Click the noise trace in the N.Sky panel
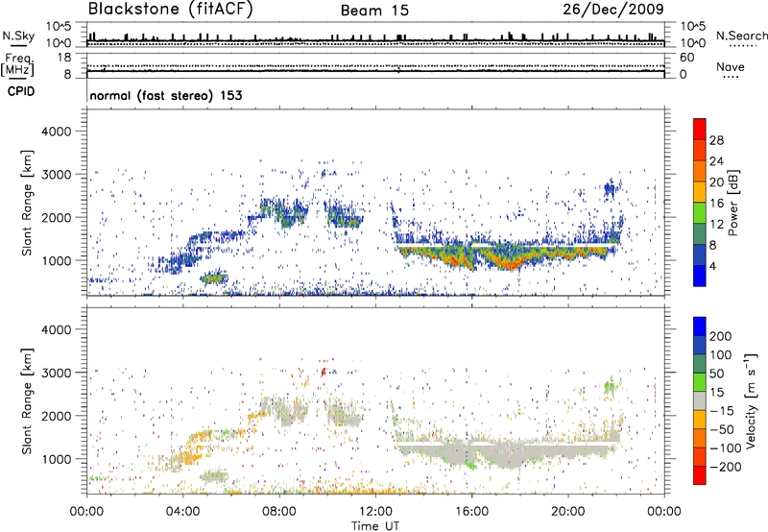Screen dimensions: 768x532 (x=375, y=40)
